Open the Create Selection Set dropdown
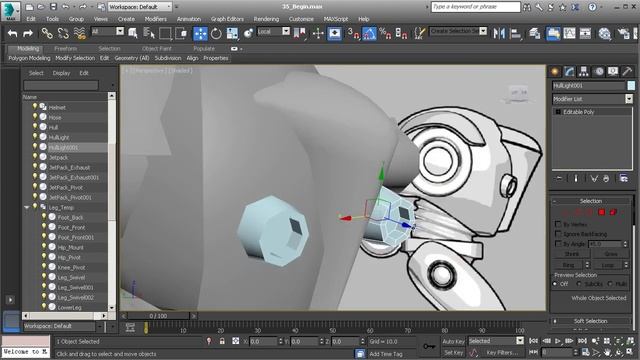 [458, 31]
